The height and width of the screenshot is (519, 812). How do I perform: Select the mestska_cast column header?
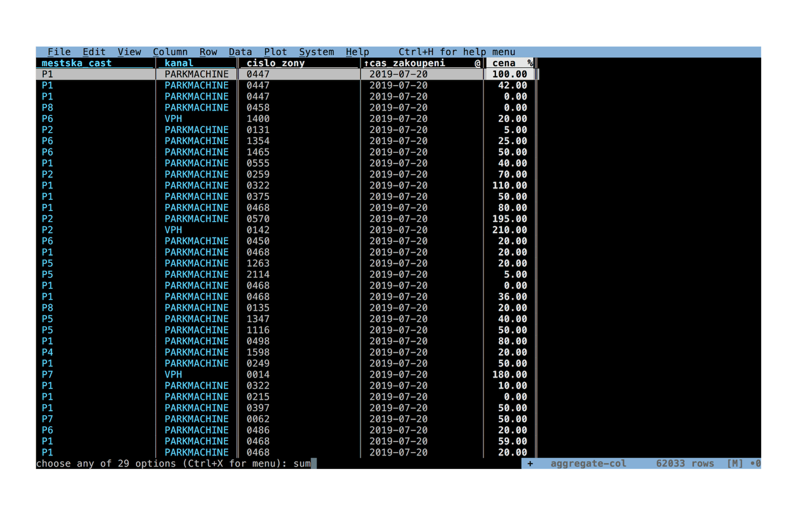[76, 63]
